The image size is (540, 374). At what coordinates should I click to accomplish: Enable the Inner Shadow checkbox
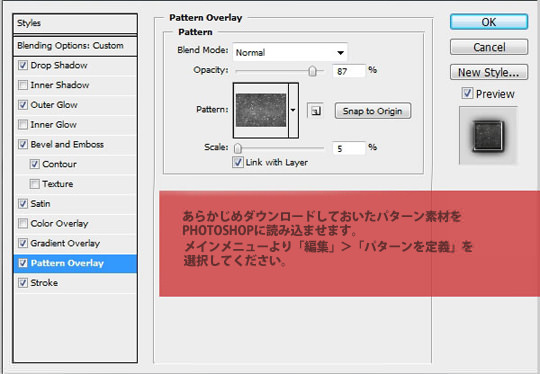click(x=23, y=85)
